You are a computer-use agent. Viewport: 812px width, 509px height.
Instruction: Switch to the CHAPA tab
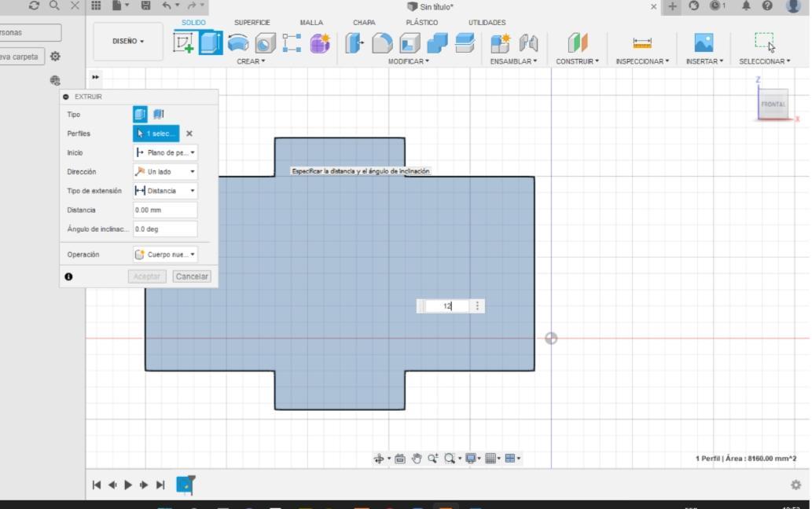(364, 22)
